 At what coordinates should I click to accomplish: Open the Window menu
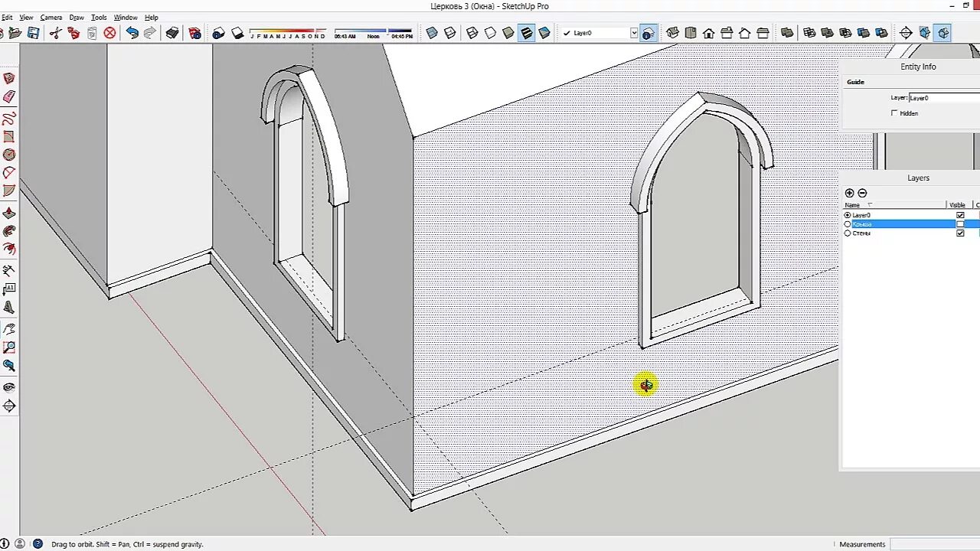coord(126,17)
